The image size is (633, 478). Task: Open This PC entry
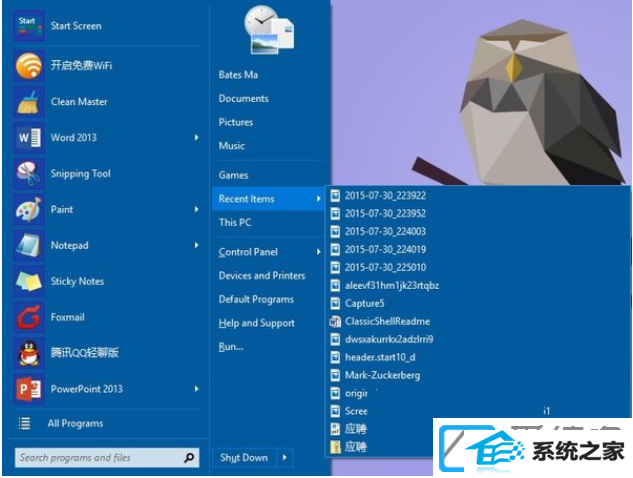coord(235,222)
